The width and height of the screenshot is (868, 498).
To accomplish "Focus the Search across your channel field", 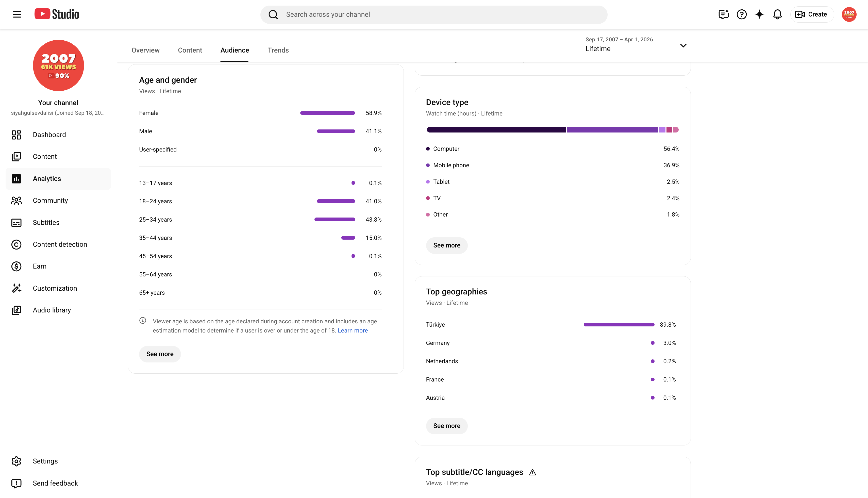I will [x=434, y=14].
